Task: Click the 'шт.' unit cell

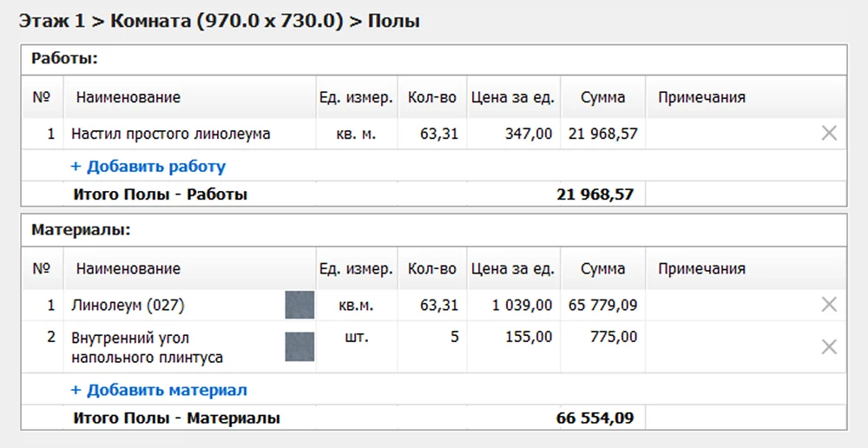Action: pos(357,337)
